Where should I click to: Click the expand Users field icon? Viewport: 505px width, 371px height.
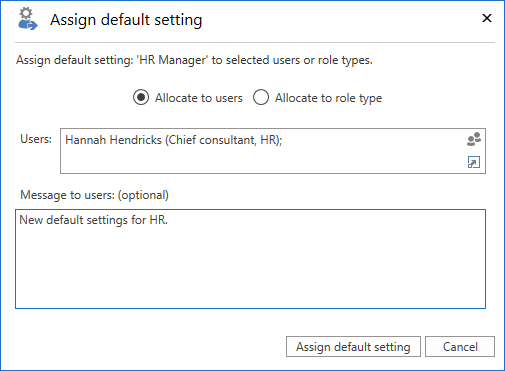click(x=474, y=162)
